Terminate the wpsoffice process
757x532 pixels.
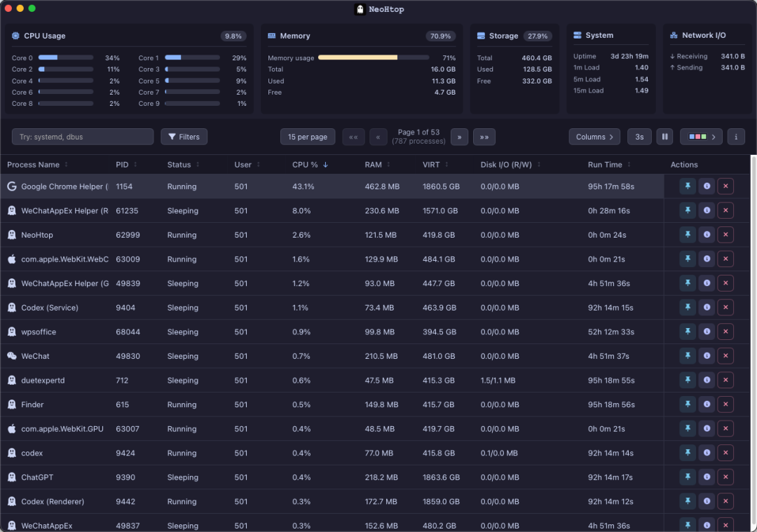[x=725, y=332]
